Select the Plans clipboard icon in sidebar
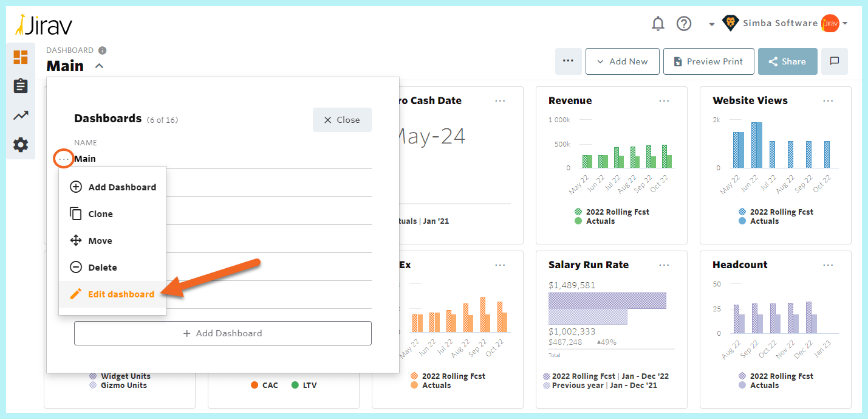Viewport: 868px width, 419px height. point(20,86)
